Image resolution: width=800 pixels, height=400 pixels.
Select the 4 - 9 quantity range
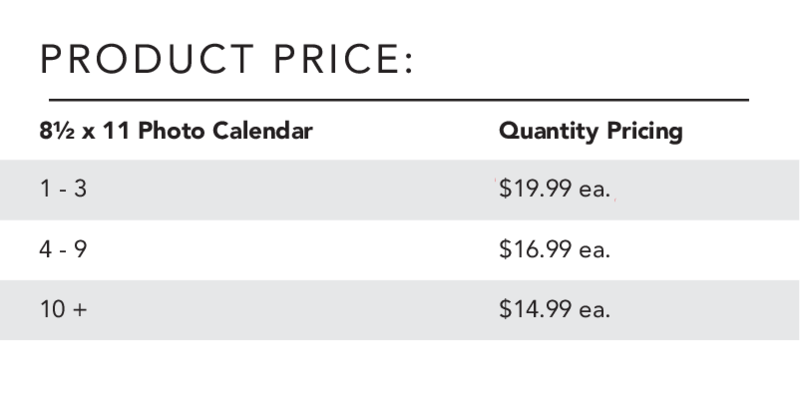(63, 249)
